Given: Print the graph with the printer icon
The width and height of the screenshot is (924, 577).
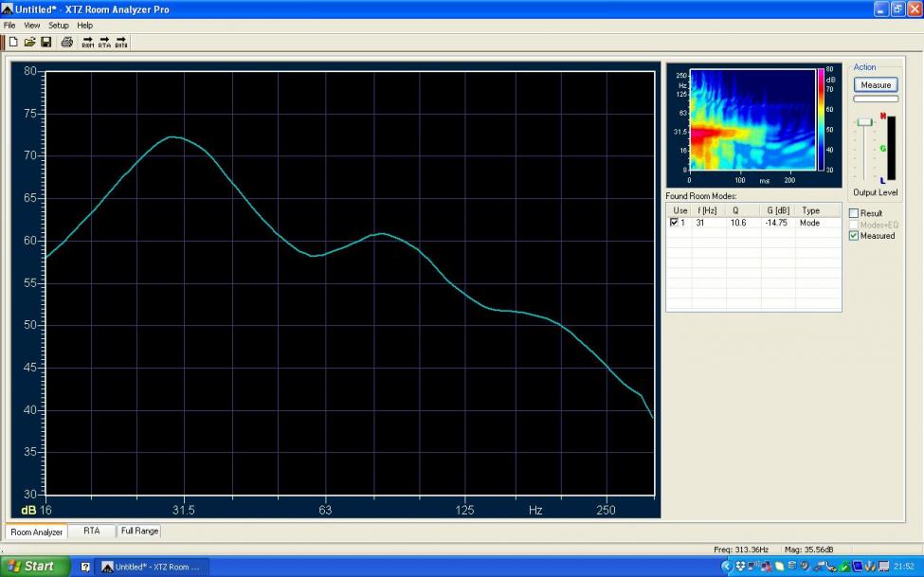Looking at the screenshot, I should [67, 42].
